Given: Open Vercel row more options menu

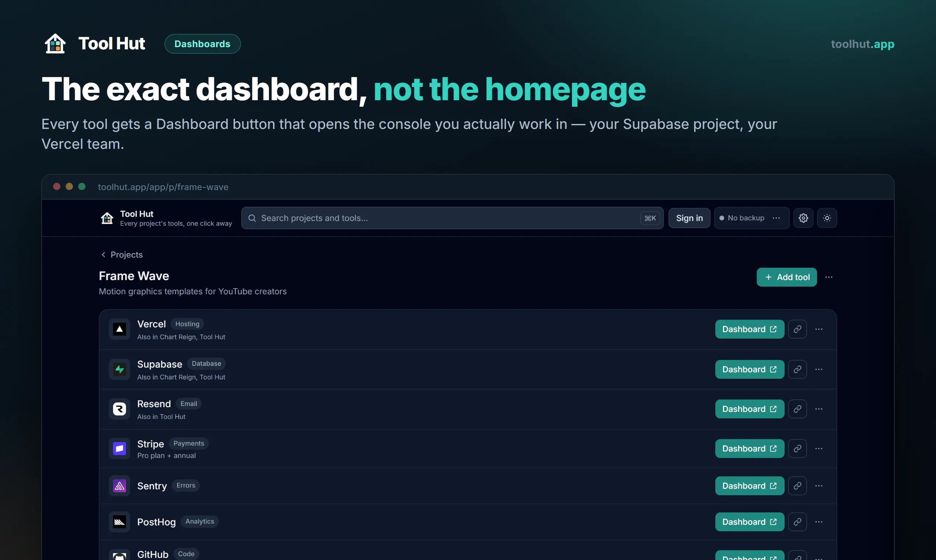Looking at the screenshot, I should point(818,329).
